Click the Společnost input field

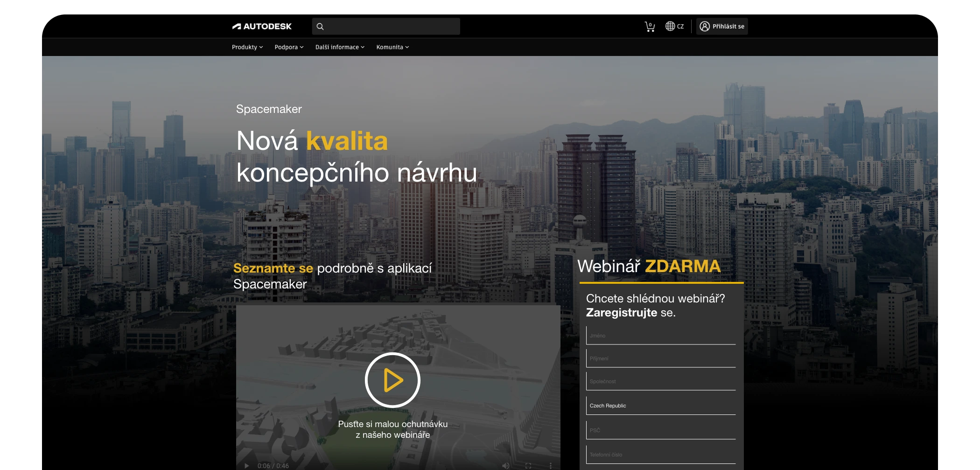point(661,381)
